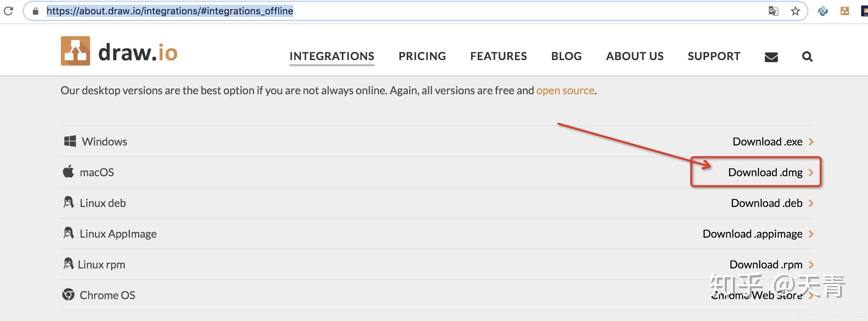Image resolution: width=868 pixels, height=321 pixels.
Task: Click the Windows logo icon
Action: (x=70, y=141)
